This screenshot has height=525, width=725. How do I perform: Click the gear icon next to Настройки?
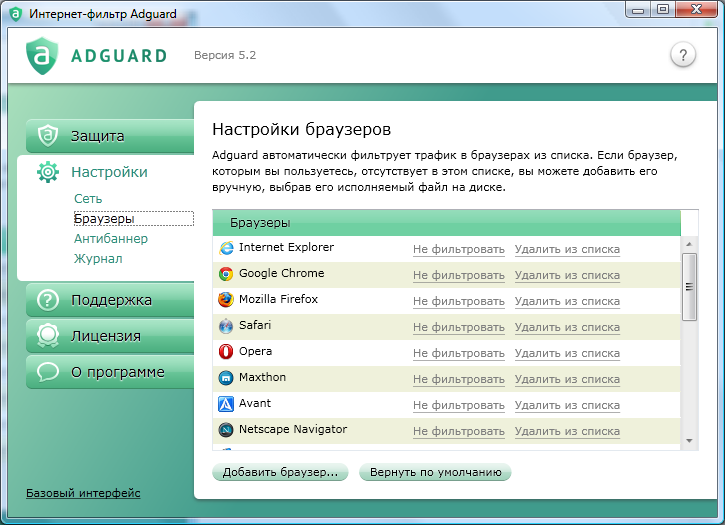pyautogui.click(x=48, y=172)
